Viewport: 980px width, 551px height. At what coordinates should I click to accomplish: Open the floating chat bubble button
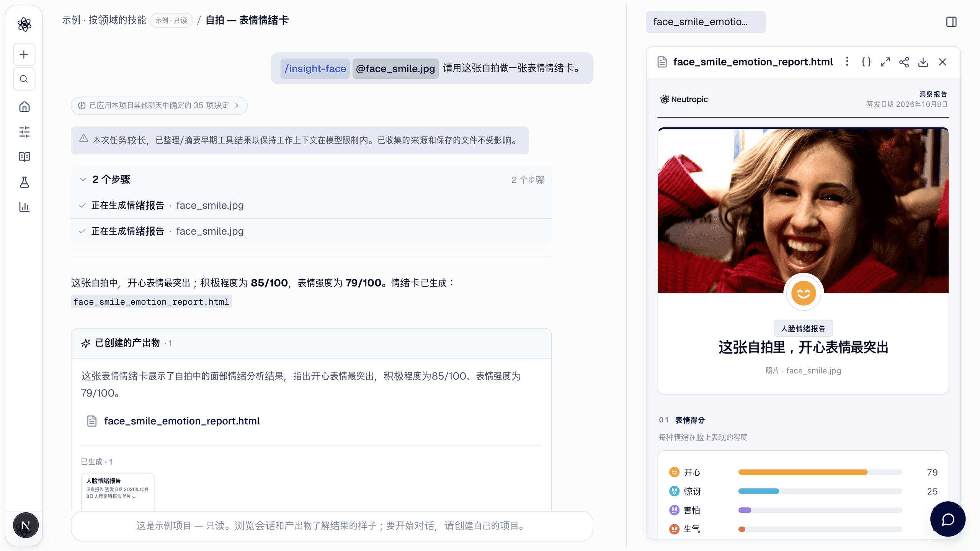click(948, 519)
